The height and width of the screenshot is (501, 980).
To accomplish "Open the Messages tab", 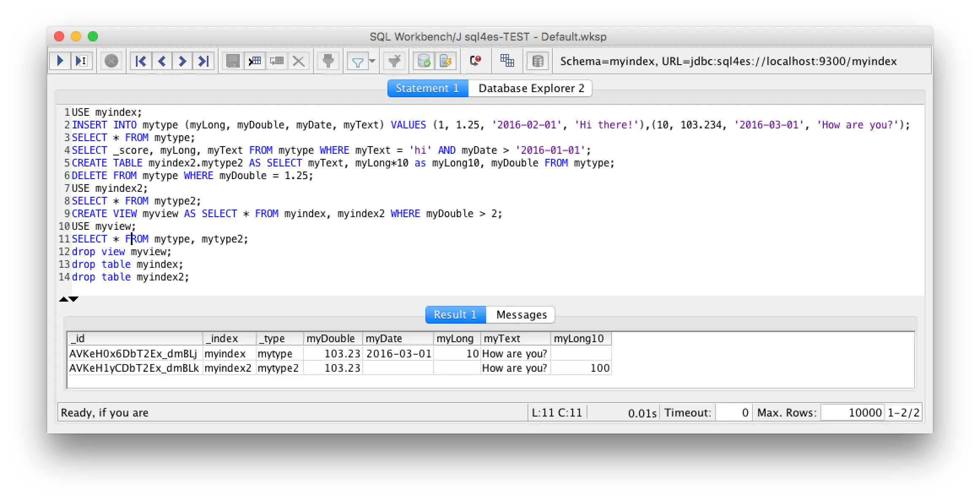I will [x=521, y=314].
